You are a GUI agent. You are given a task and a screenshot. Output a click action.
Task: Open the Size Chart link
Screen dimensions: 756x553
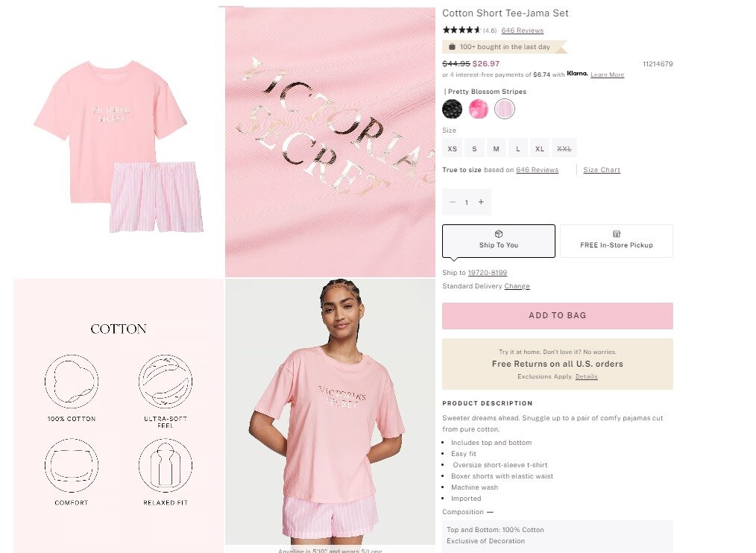602,170
